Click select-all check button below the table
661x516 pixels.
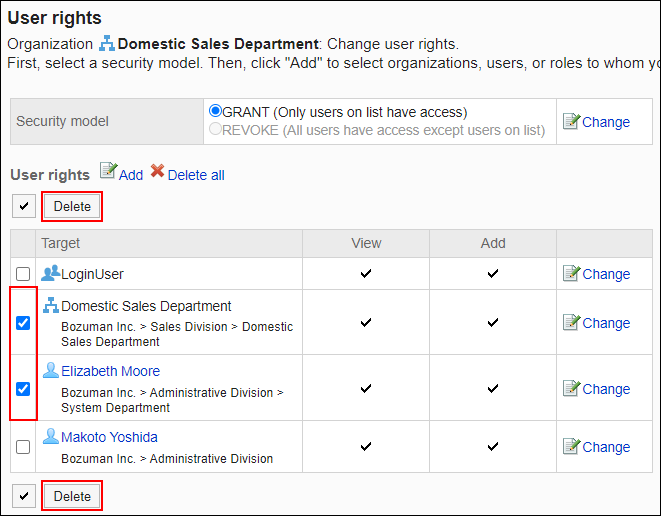24,496
